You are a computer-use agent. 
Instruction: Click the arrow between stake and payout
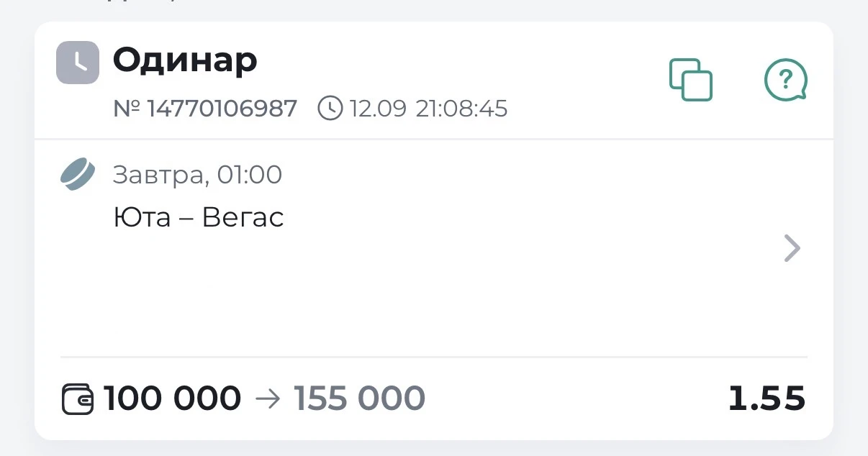coord(267,399)
